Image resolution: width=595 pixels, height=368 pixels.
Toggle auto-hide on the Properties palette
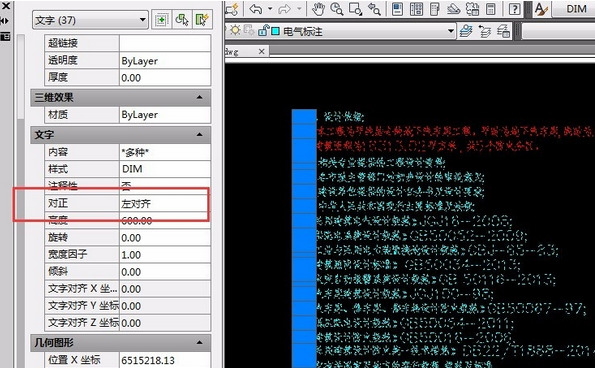[5, 21]
